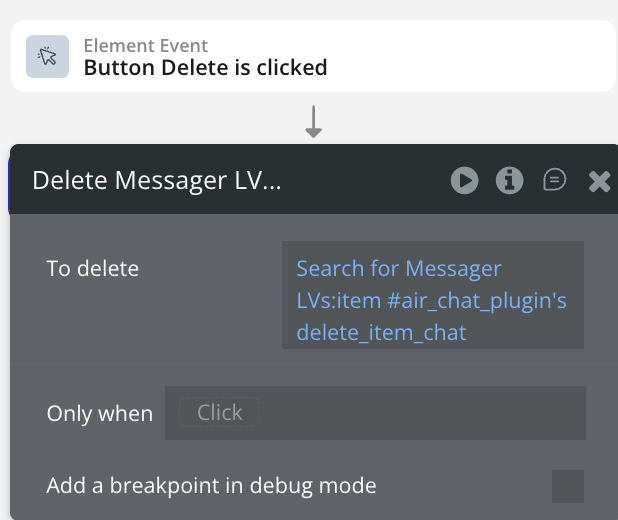Click the down arrow below the event

tap(313, 123)
